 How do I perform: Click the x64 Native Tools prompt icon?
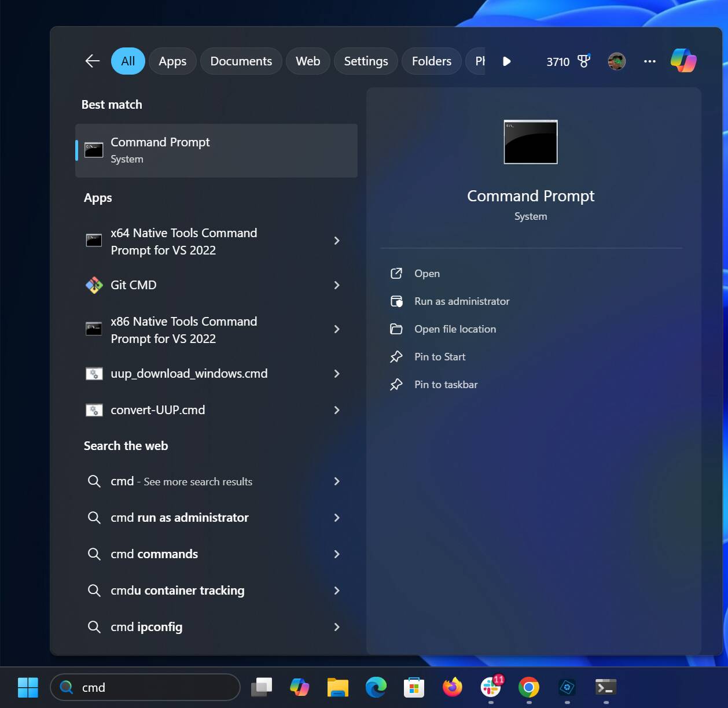point(94,241)
